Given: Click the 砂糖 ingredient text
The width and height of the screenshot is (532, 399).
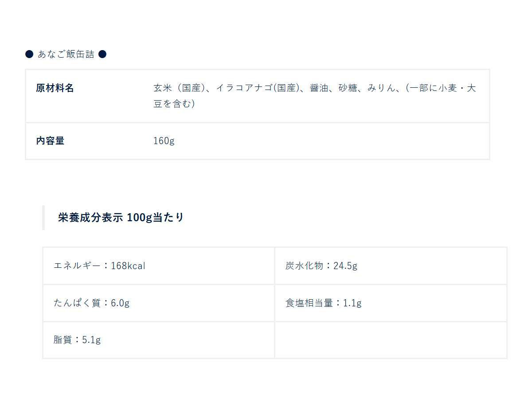Looking at the screenshot, I should [x=348, y=88].
